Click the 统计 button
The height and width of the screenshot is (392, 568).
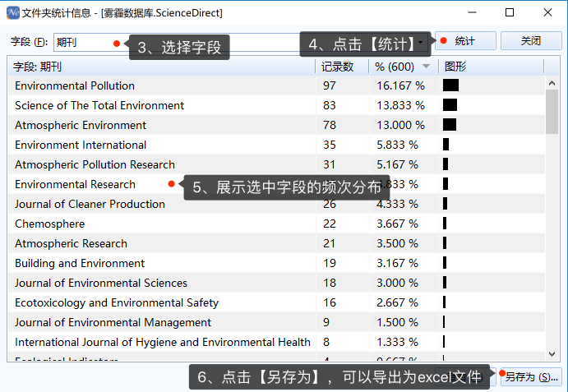click(x=465, y=41)
